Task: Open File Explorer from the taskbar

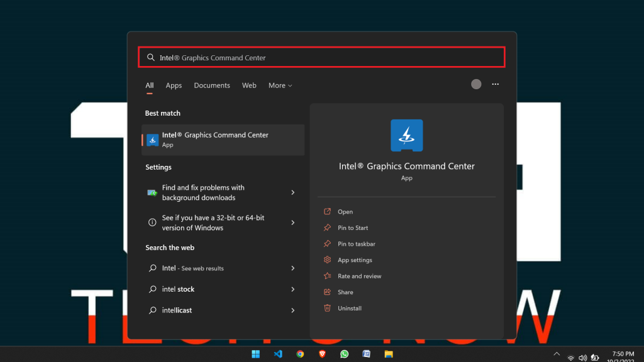Action: point(389,354)
